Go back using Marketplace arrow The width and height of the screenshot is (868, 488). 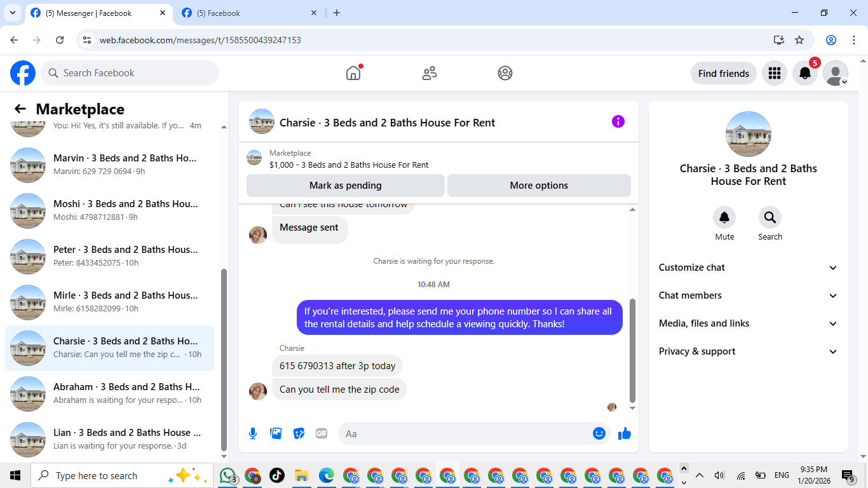(x=20, y=109)
